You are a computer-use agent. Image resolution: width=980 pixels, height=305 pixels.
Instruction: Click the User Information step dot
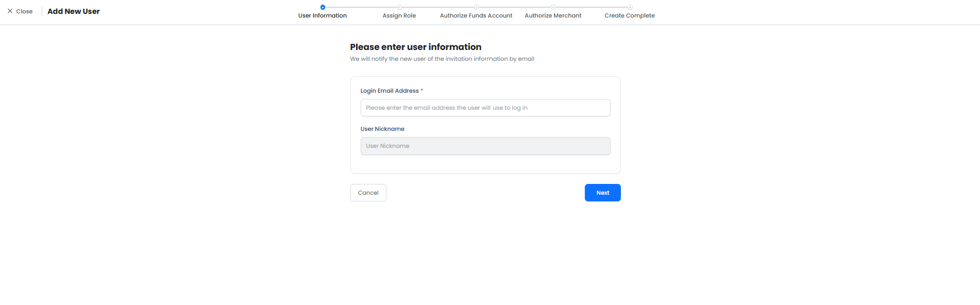point(323,7)
